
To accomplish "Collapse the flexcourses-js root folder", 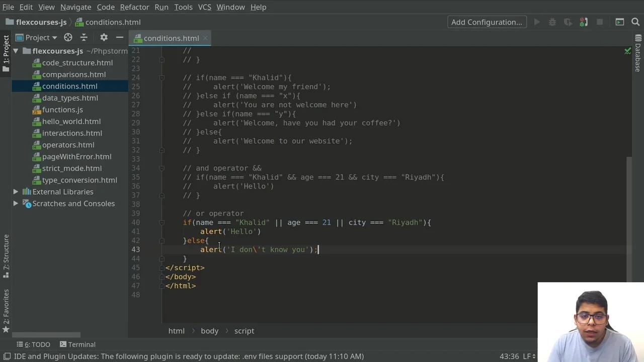I will [x=16, y=51].
